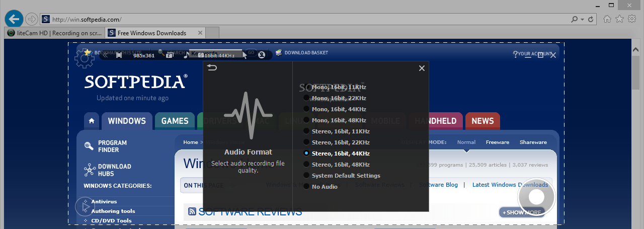This screenshot has height=229, width=644.
Task: Select Stereo, 16bit, 11KHz option
Action: pyautogui.click(x=337, y=131)
